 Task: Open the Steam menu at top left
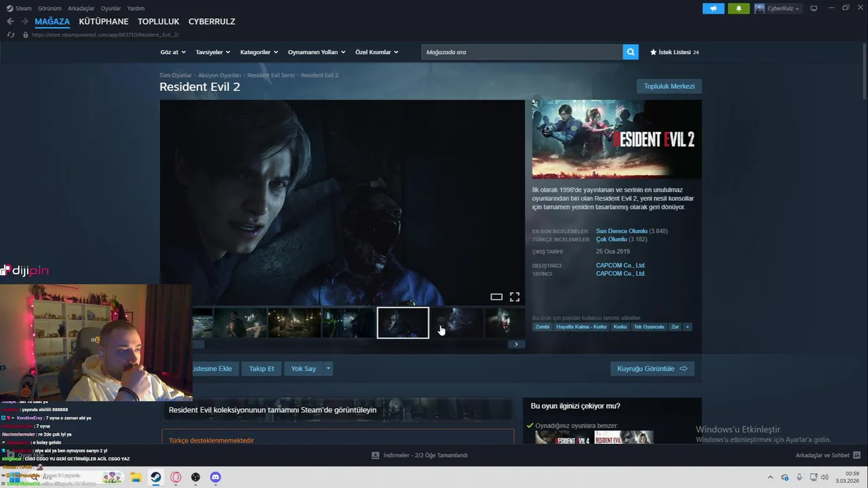tap(20, 8)
